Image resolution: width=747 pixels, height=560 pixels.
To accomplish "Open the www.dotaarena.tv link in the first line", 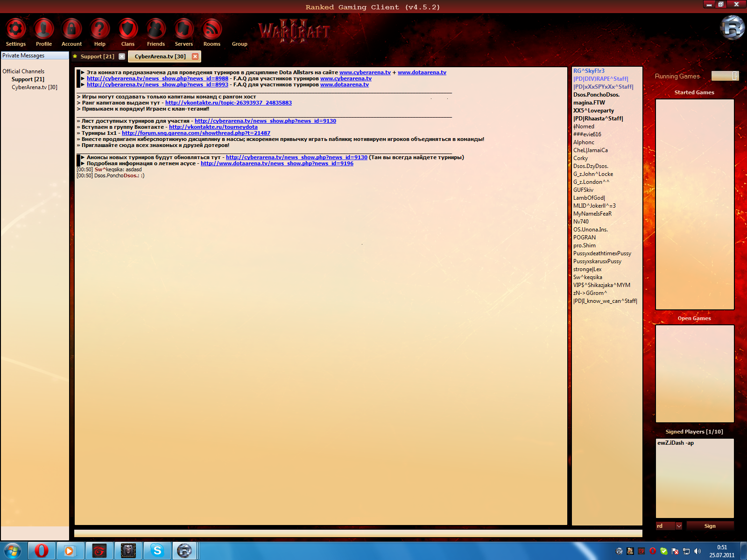I will (x=422, y=72).
